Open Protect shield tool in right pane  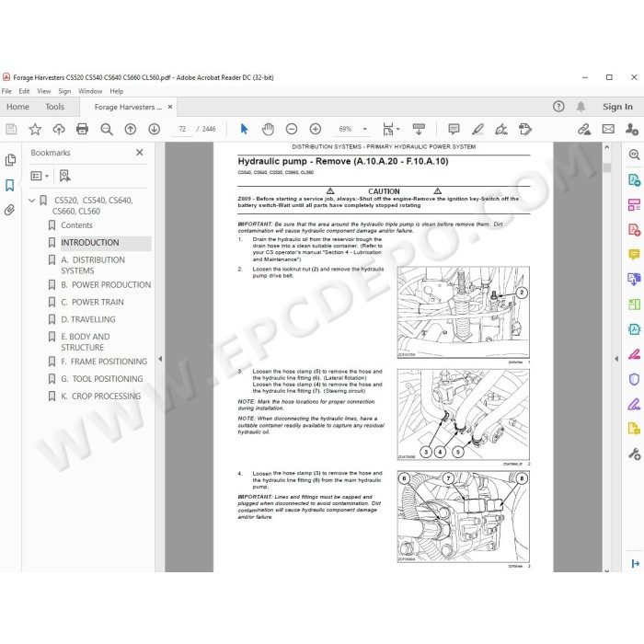[x=634, y=379]
